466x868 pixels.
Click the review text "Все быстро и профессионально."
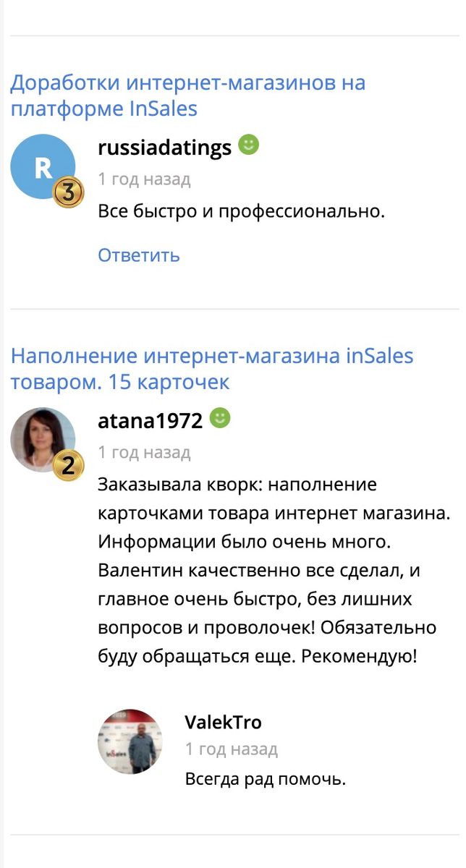(x=241, y=212)
